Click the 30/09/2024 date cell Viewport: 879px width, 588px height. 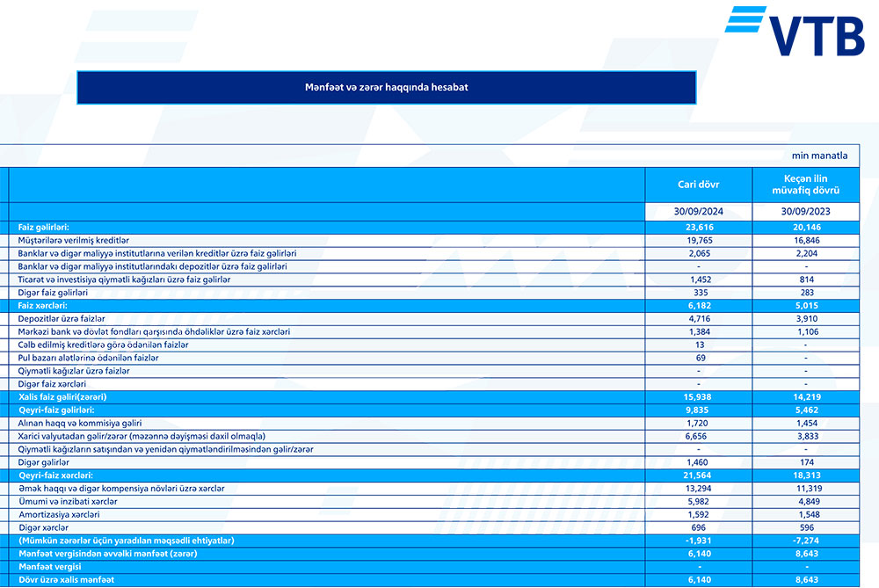[x=698, y=212]
